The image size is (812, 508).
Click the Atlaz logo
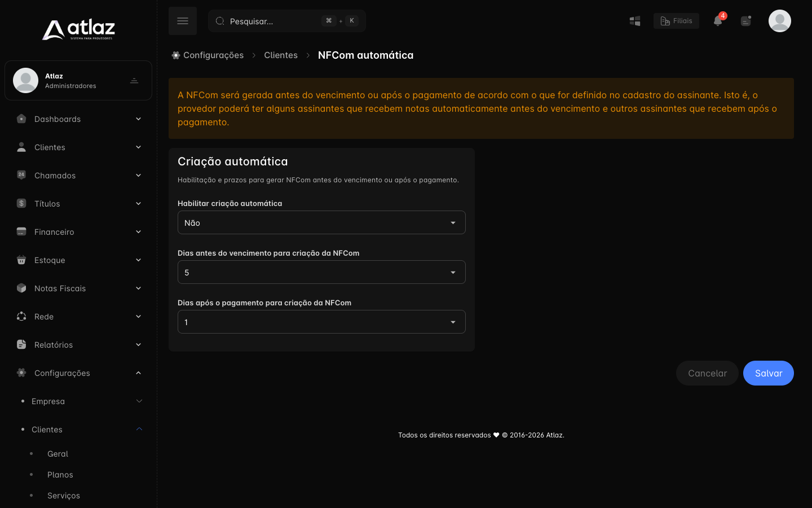[78, 30]
